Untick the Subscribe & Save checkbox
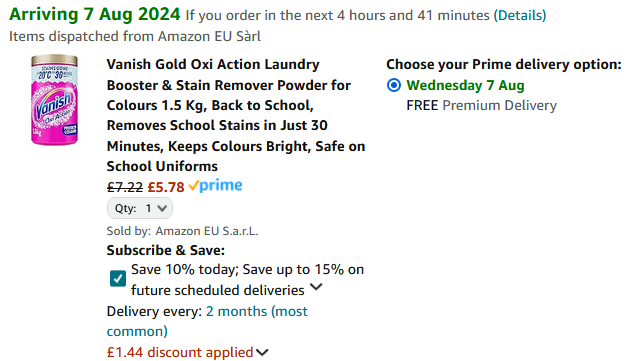This screenshot has height=361, width=631. (118, 278)
